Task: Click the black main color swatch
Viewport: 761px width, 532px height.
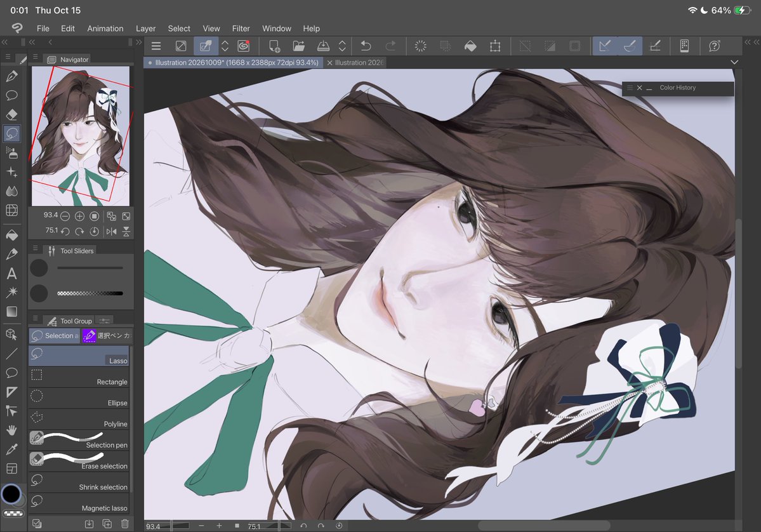Action: tap(11, 494)
